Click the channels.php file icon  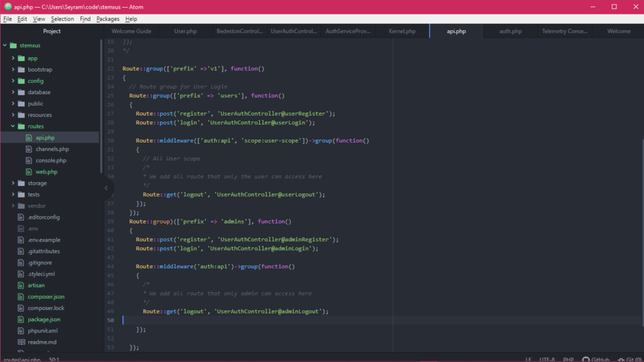click(x=30, y=149)
